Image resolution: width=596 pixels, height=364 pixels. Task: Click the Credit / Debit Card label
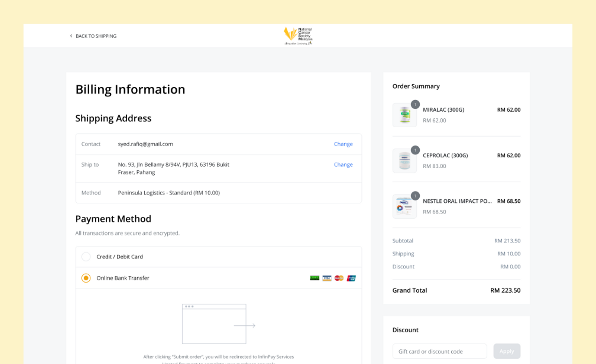point(120,257)
